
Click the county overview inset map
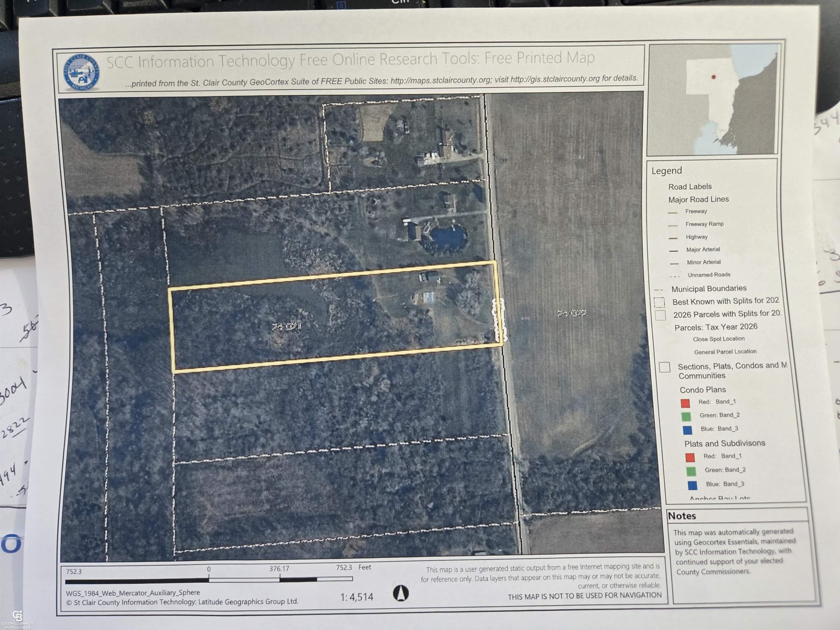713,100
